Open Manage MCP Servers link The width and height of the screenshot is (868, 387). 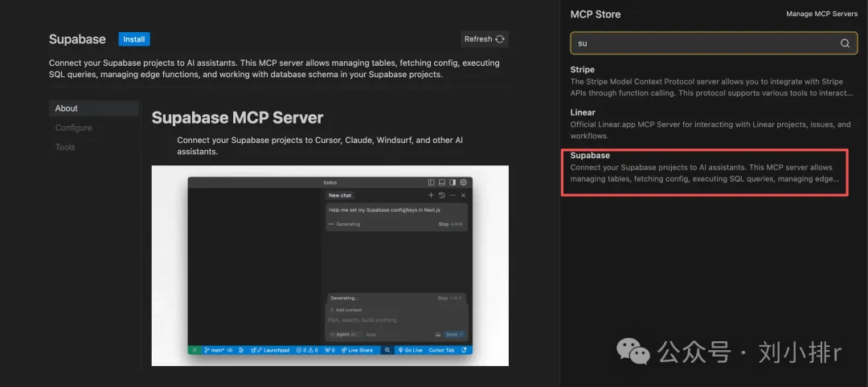tap(821, 14)
